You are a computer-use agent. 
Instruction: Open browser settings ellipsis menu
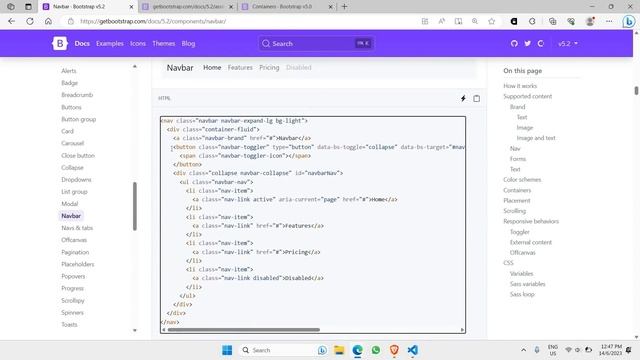click(609, 21)
